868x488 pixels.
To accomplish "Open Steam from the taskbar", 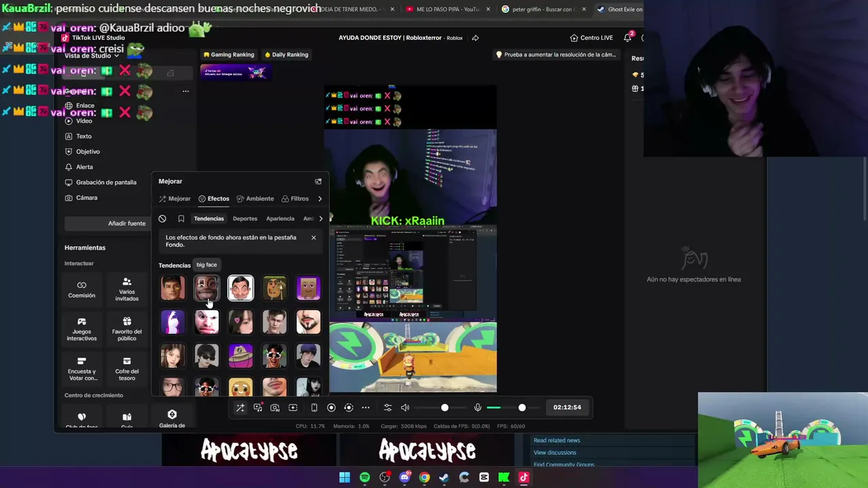I will point(444,477).
